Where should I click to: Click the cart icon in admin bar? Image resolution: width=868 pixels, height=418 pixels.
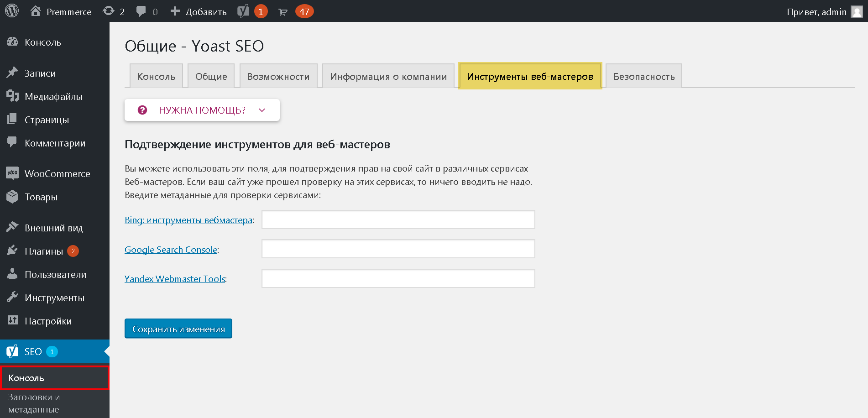click(283, 12)
